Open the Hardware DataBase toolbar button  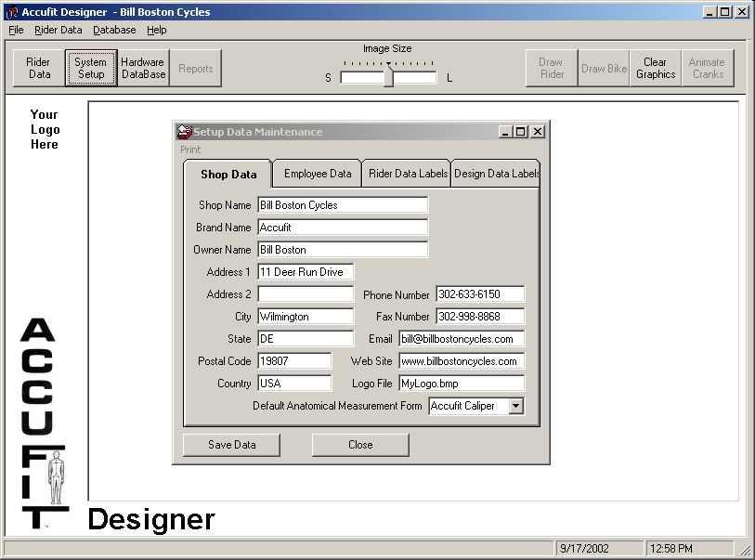click(x=143, y=68)
